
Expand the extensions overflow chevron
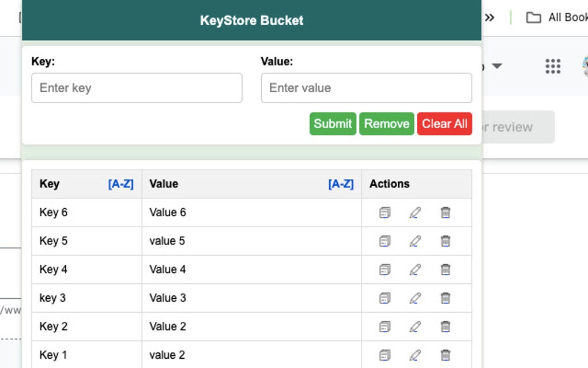coord(490,17)
